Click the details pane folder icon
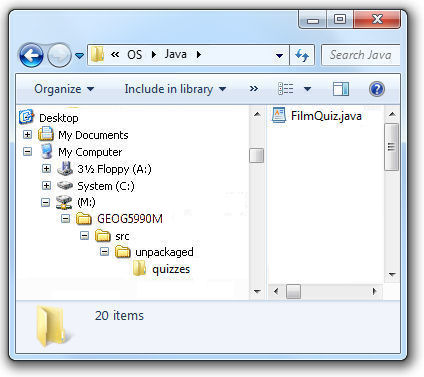424x377 pixels. point(52,326)
